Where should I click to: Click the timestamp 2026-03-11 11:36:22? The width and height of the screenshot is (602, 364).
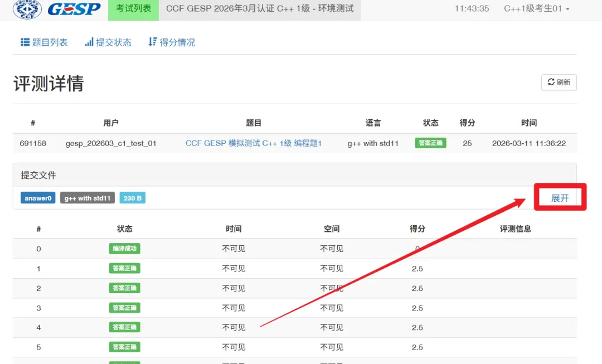[x=528, y=143]
